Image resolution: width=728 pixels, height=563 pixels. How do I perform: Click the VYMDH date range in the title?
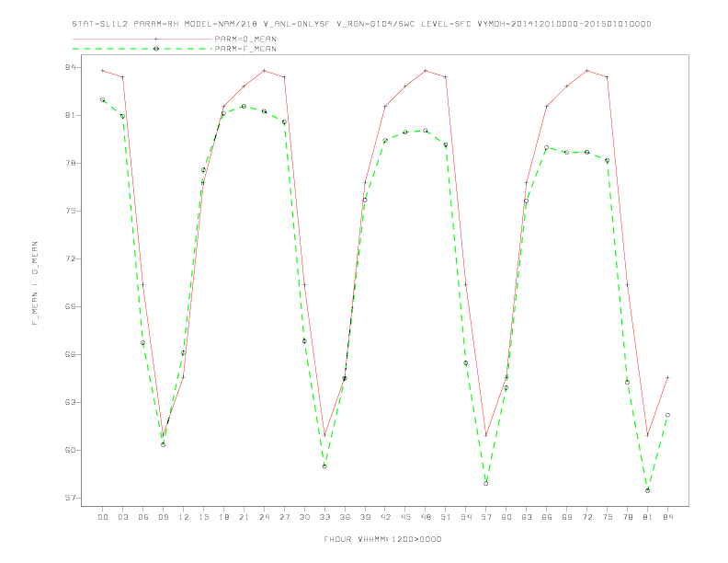tap(564, 24)
